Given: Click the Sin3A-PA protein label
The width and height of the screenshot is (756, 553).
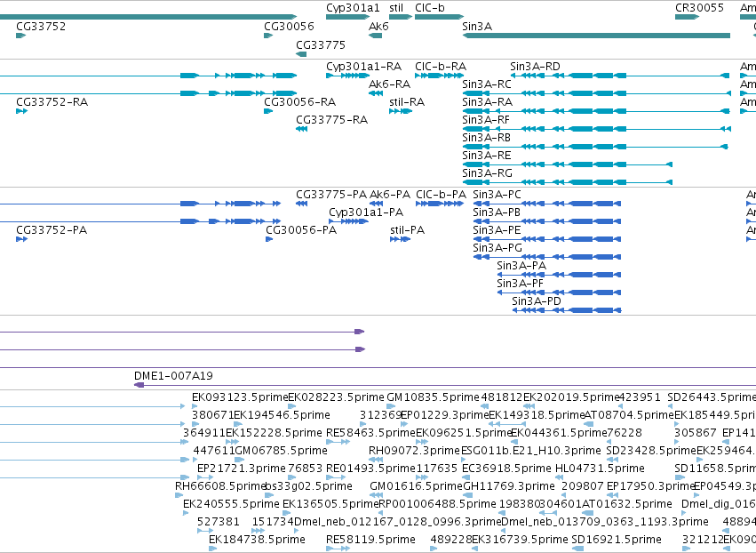Looking at the screenshot, I should pyautogui.click(x=521, y=266).
